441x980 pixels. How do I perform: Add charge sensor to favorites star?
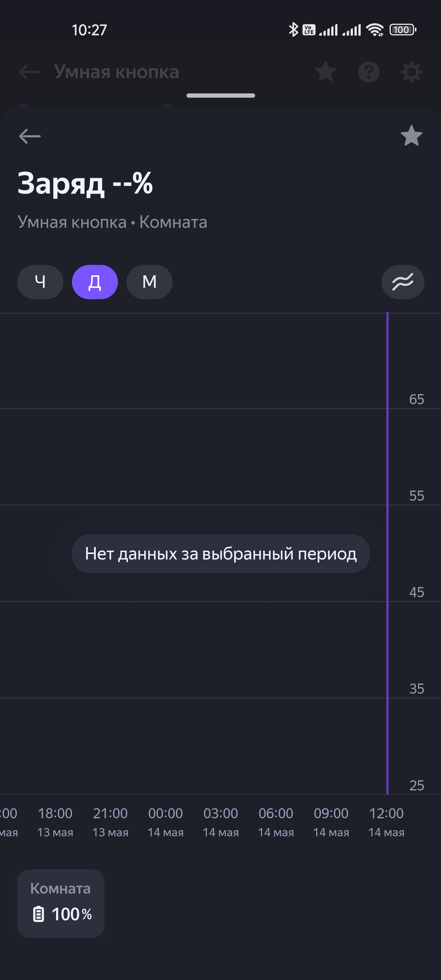[x=411, y=136]
